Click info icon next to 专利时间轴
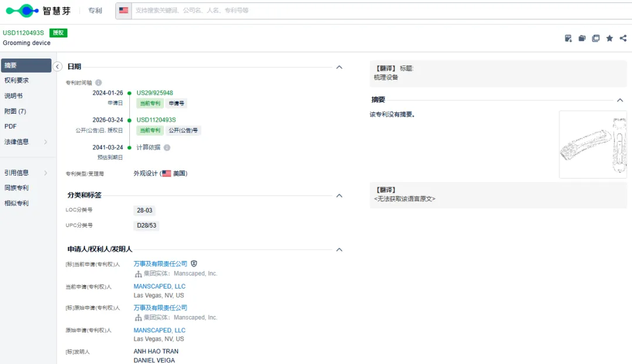 point(98,83)
